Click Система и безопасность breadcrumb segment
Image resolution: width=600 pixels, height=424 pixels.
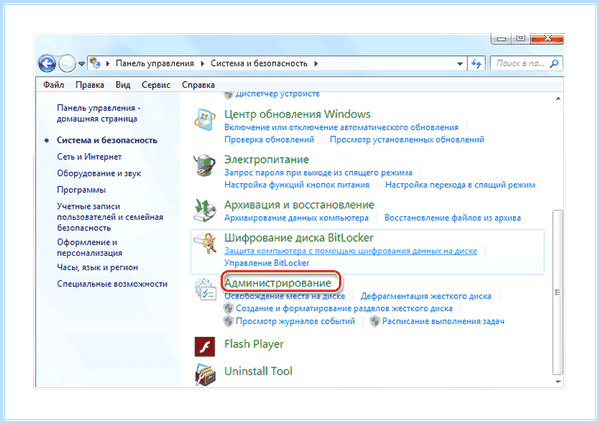click(x=259, y=64)
